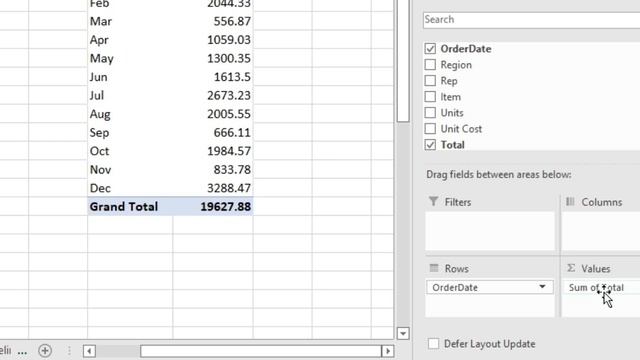Enable Defer Layout Update checkbox
Image resolution: width=640 pixels, height=360 pixels.
(433, 344)
